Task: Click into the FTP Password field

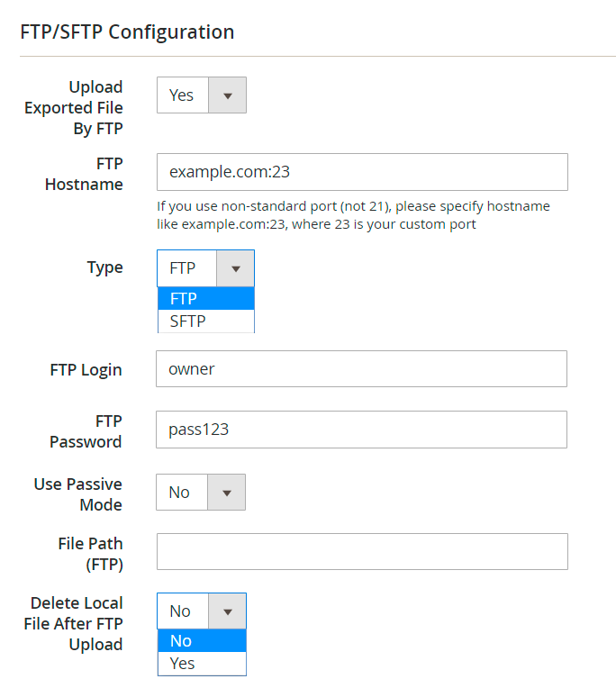Action: click(x=361, y=430)
